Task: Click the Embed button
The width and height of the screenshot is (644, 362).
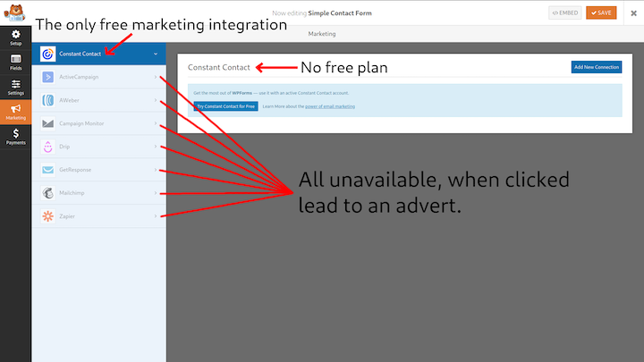Action: pyautogui.click(x=564, y=13)
